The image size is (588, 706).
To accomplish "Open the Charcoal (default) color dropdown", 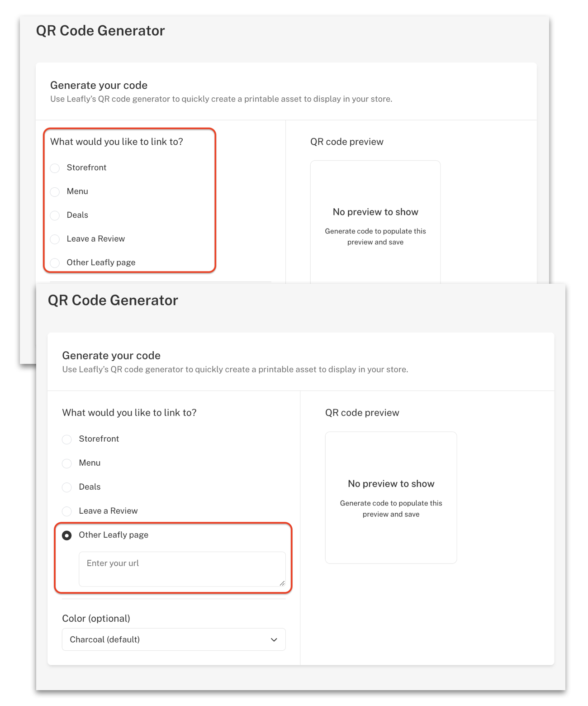I will point(174,639).
